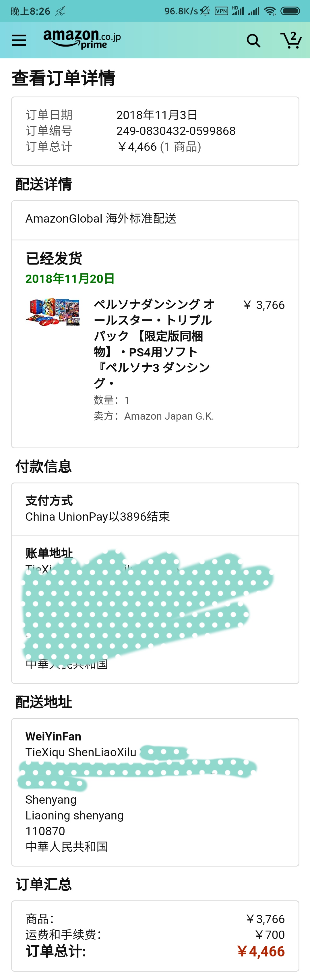Viewport: 310px width, 980px height.
Task: Tap the green shipping date 2018年11月20日
Action: [x=70, y=279]
